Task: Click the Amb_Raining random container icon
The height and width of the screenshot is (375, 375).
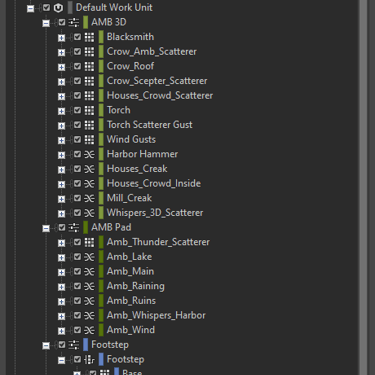Action: 89,286
